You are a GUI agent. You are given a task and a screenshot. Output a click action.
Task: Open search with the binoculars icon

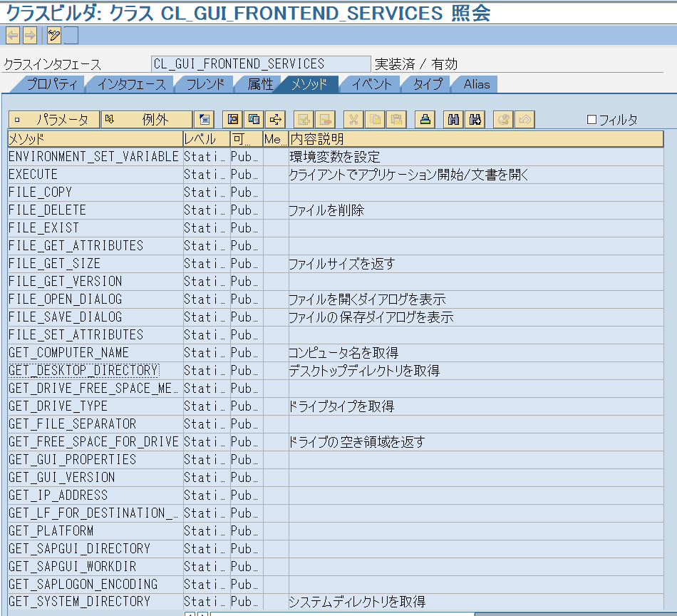point(453,119)
